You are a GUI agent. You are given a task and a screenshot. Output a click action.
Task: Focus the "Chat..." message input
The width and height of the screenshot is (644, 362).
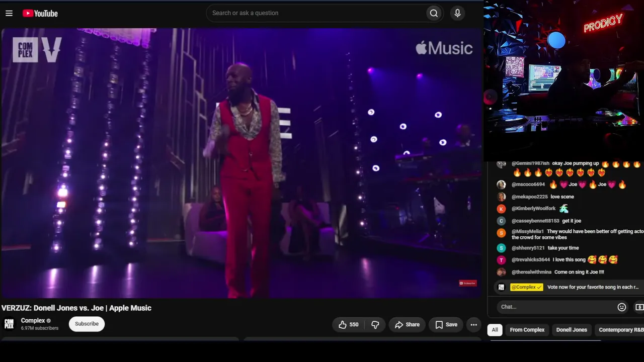556,307
